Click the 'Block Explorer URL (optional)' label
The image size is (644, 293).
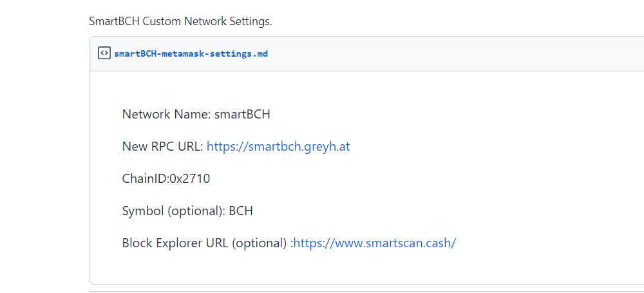[x=205, y=243]
